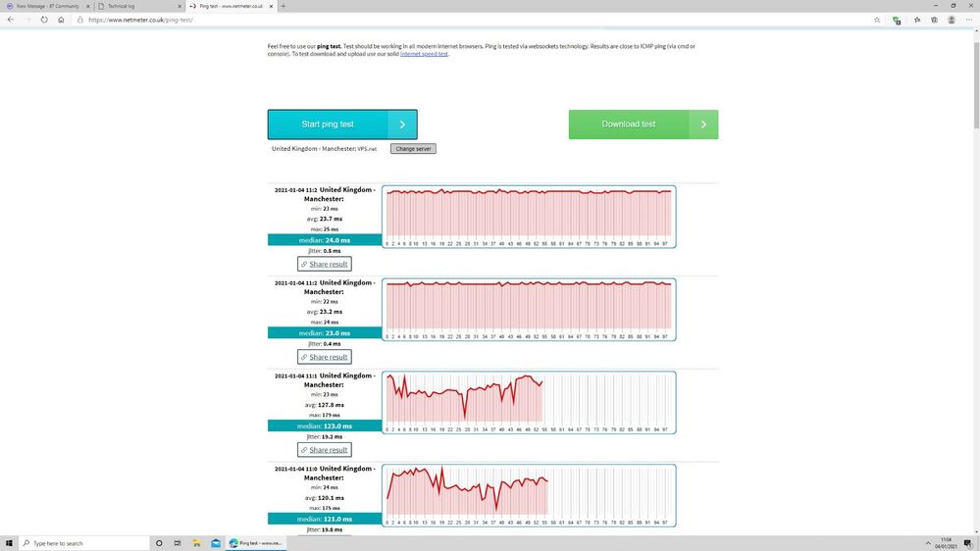
Task: Open a new browser tab
Action: point(284,6)
